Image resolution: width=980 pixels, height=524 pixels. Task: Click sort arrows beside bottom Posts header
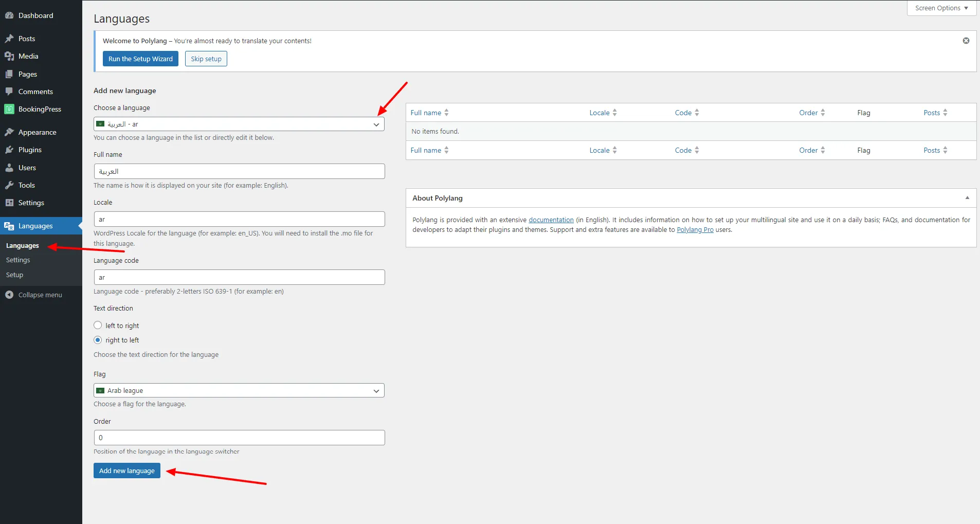pyautogui.click(x=945, y=150)
